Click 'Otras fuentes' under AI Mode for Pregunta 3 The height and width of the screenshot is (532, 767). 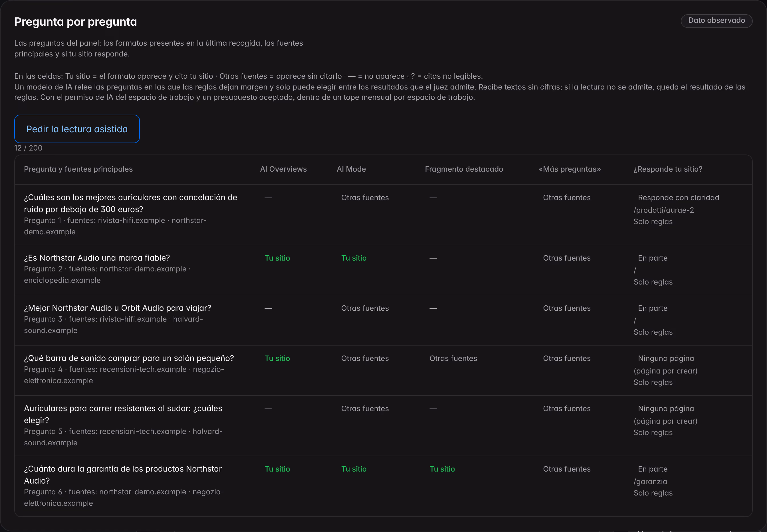365,308
